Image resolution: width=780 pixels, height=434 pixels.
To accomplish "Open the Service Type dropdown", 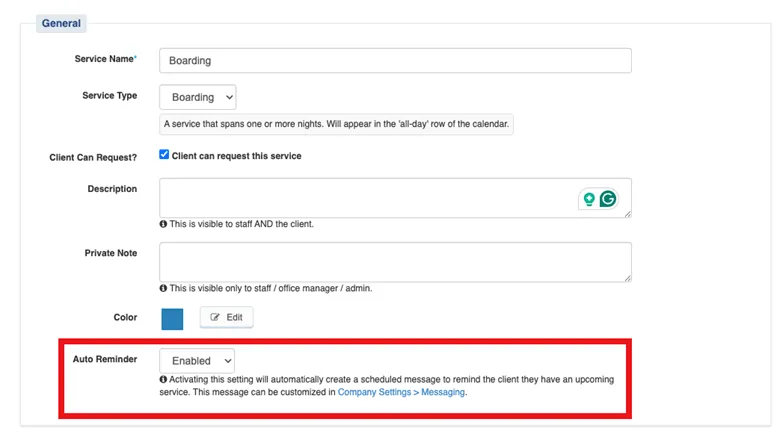I will (x=197, y=97).
